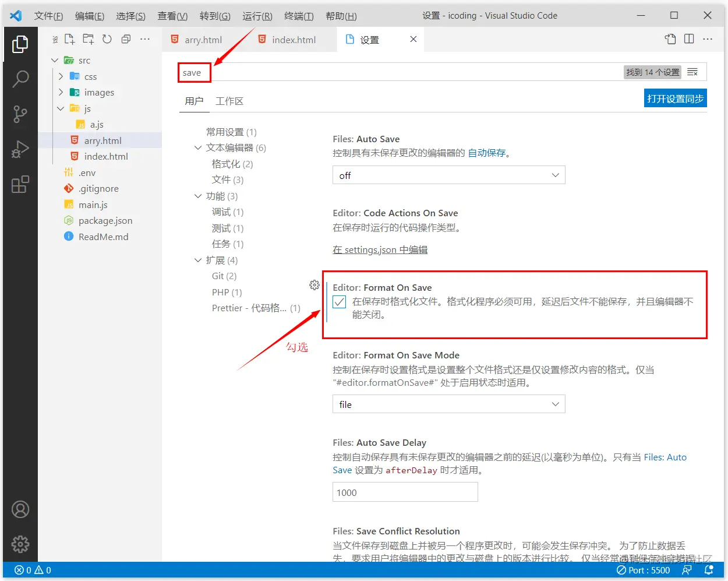Open explorer more actions ellipsis
Screen dimensions: 728x581
(x=145, y=39)
